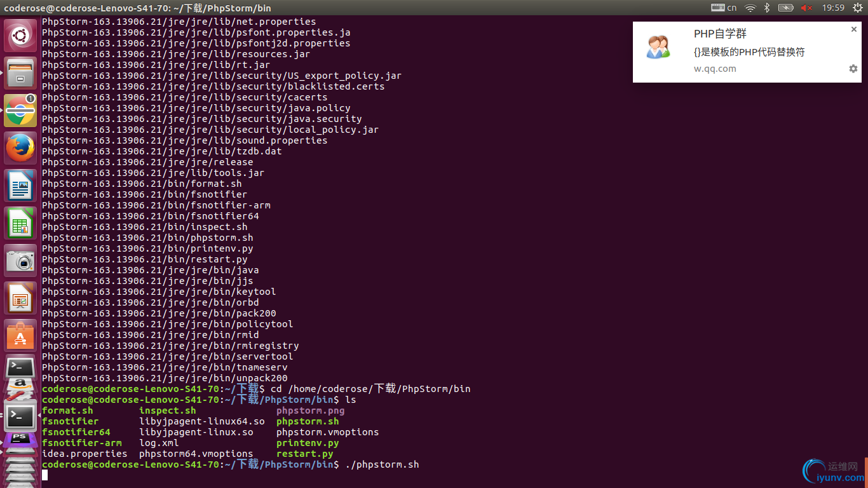Click the window title coderose@coderose-Lenovo-S41-70
This screenshot has width=868, height=488.
pyautogui.click(x=86, y=8)
